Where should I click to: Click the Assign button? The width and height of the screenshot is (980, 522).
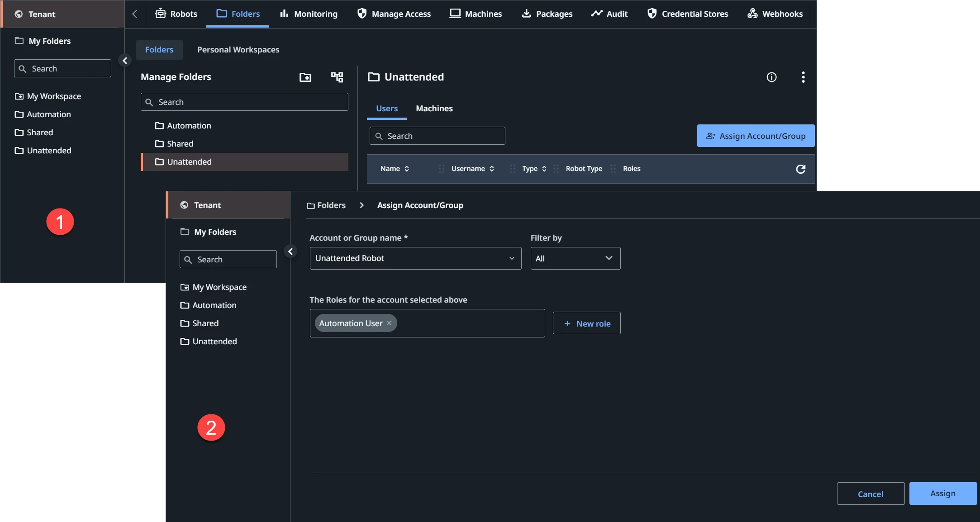[943, 494]
